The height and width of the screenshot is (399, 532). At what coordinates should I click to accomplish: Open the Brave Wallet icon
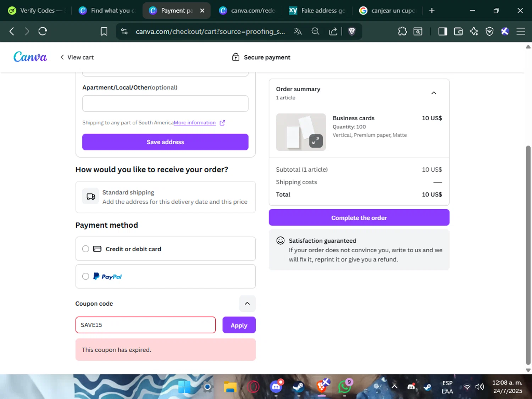coord(458,32)
